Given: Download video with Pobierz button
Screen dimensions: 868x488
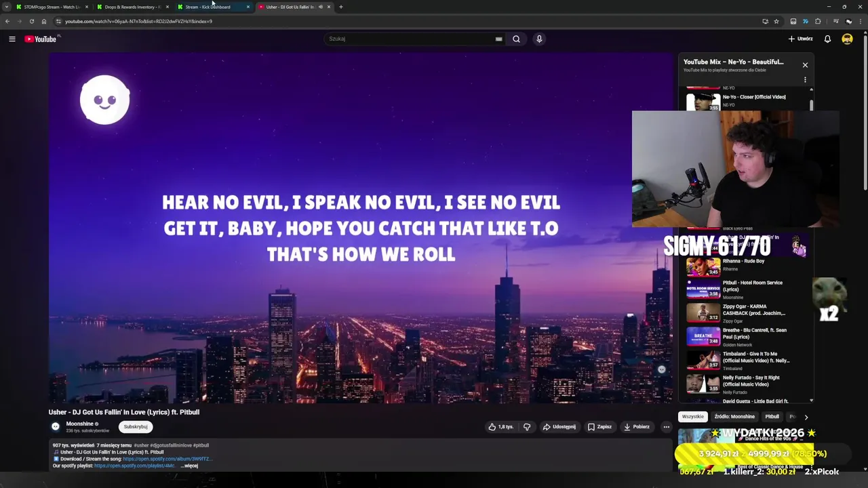Looking at the screenshot, I should pos(637,427).
